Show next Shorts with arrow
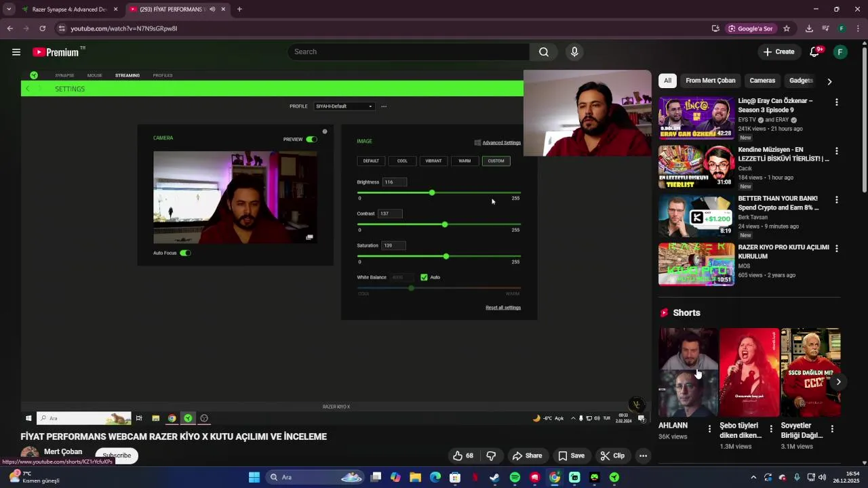The width and height of the screenshot is (868, 488). click(838, 382)
